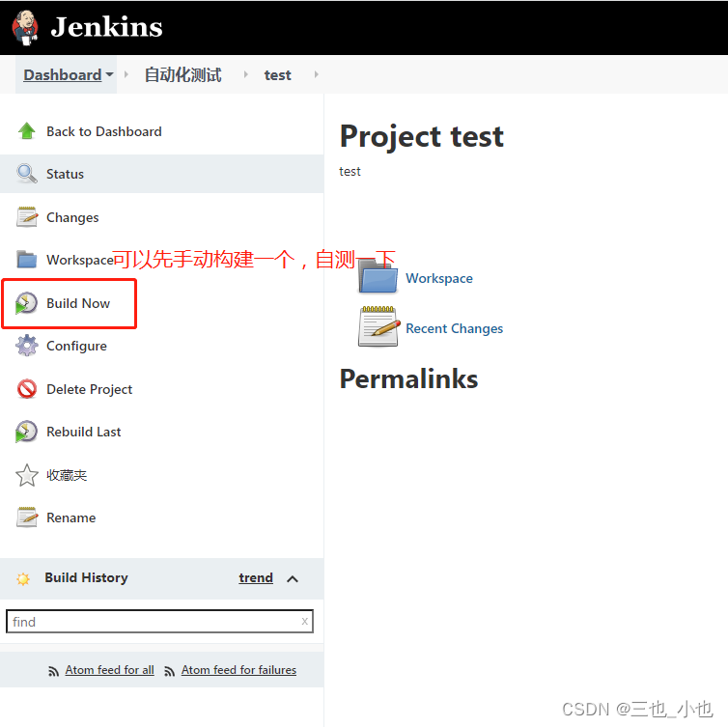Click the Rebuild Last clock icon
Viewport: 728px width, 727px height.
click(x=26, y=432)
